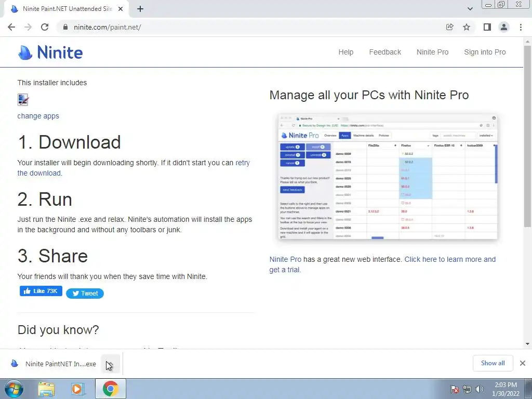Click Sign into Pro

[485, 52]
